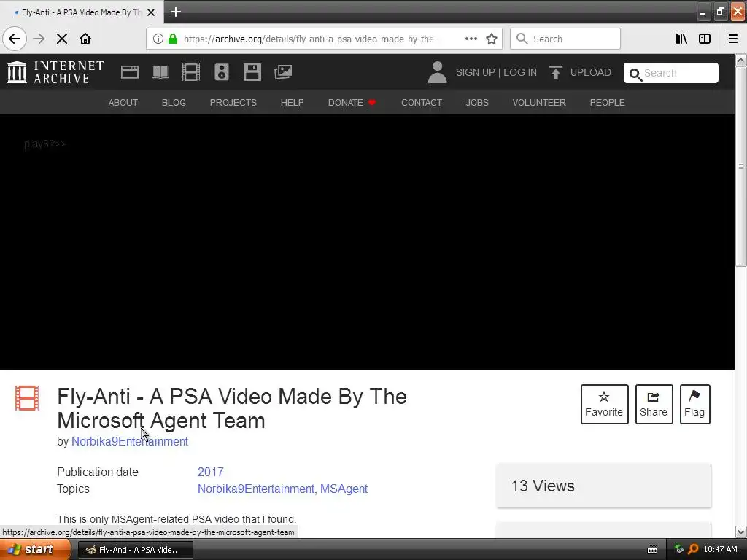Click the SIGN UP link
The height and width of the screenshot is (560, 747).
click(x=476, y=72)
